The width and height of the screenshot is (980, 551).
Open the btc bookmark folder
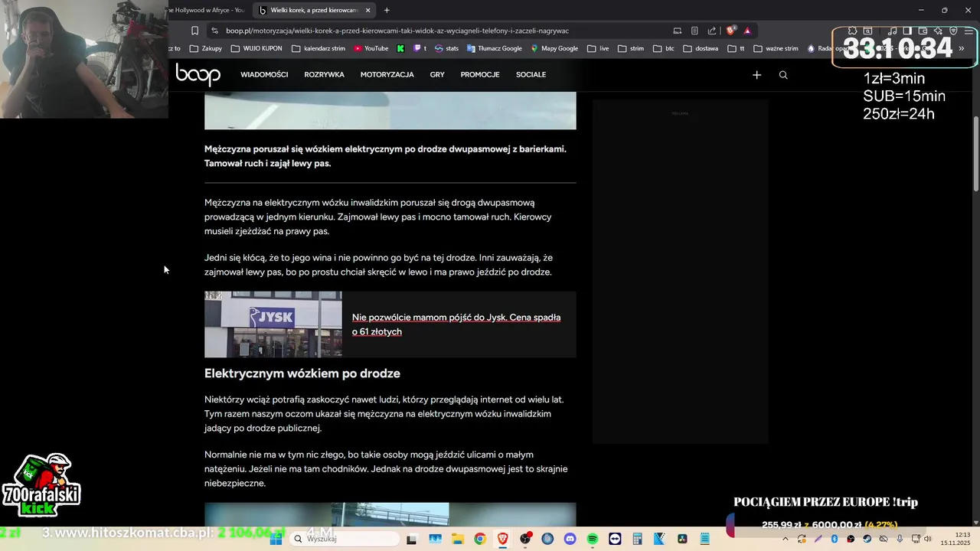(663, 48)
